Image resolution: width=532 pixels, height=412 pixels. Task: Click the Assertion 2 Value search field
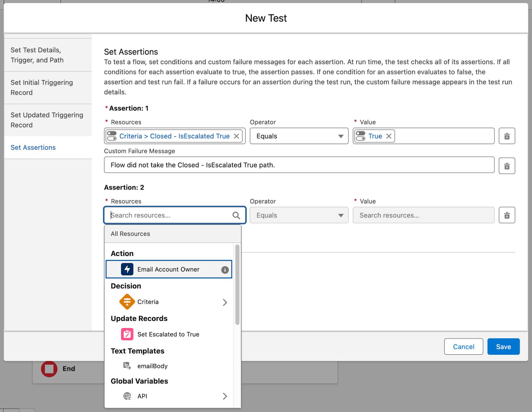coord(423,215)
